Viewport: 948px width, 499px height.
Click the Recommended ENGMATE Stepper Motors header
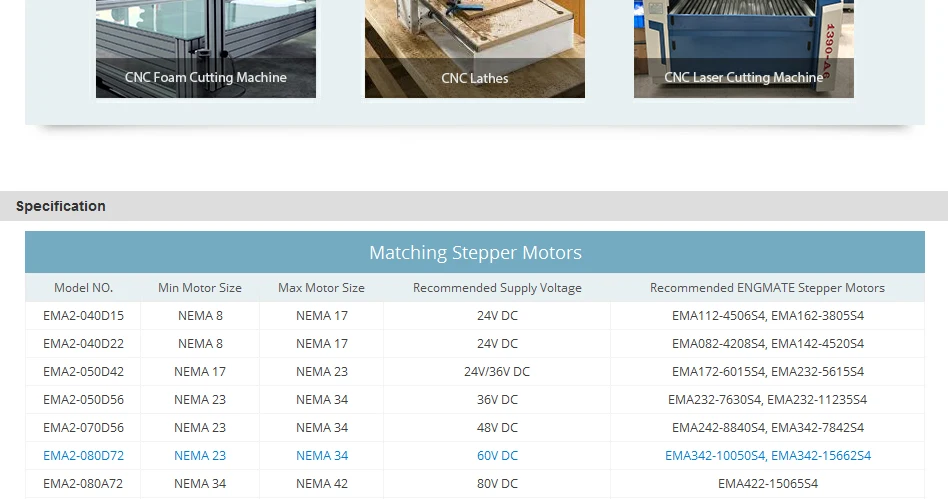767,288
